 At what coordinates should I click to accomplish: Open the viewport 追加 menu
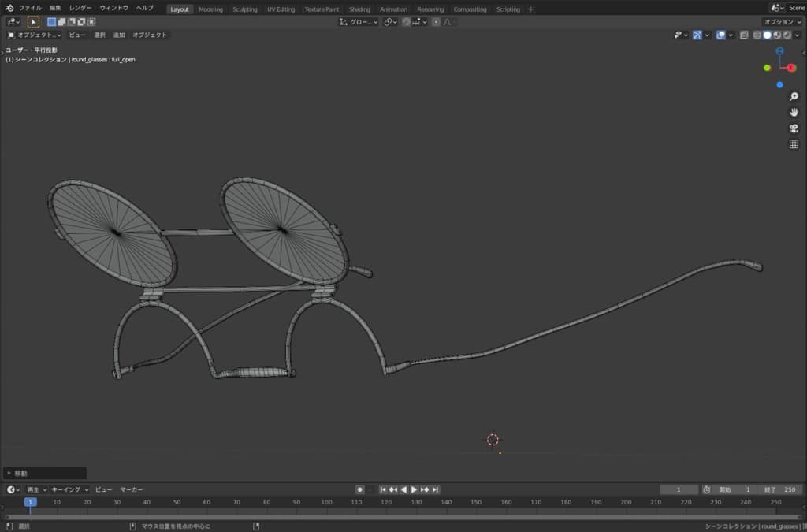click(119, 35)
